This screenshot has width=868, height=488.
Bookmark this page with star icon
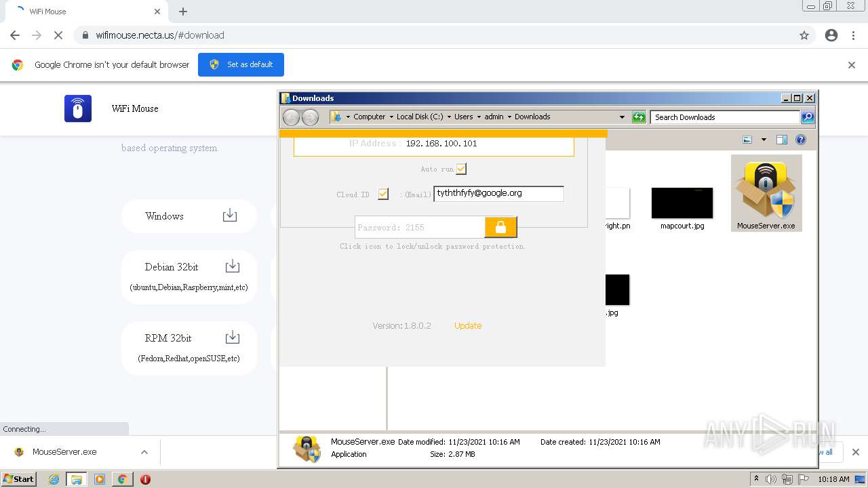click(804, 35)
